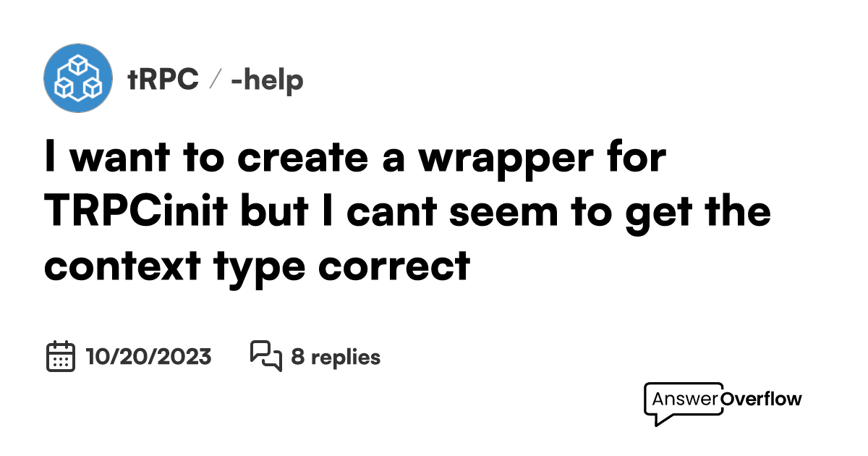868x456 pixels.
Task: Click the 10/20/2023 post date
Action: pyautogui.click(x=148, y=357)
